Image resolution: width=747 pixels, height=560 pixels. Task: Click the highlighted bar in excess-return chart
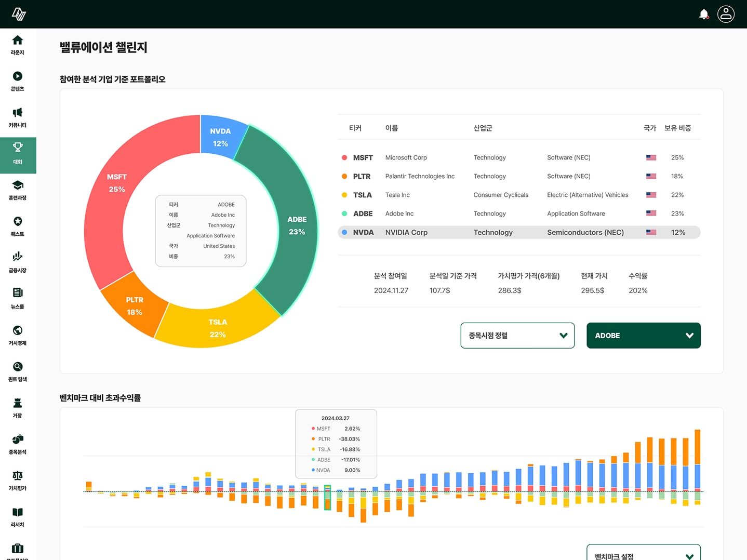point(328,498)
